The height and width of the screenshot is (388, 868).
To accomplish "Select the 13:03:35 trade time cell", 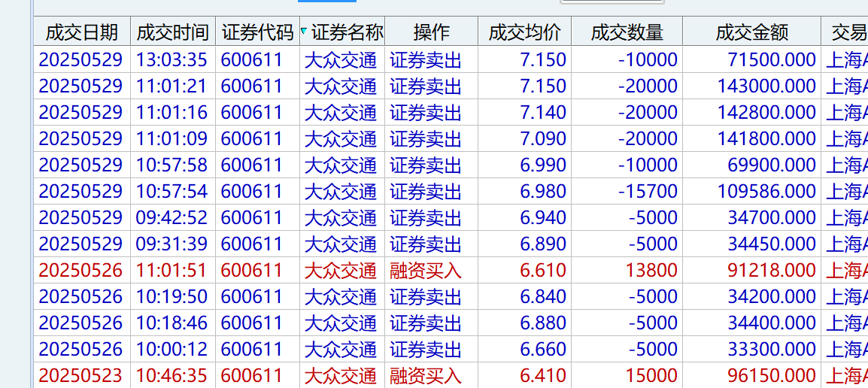I will coord(171,59).
